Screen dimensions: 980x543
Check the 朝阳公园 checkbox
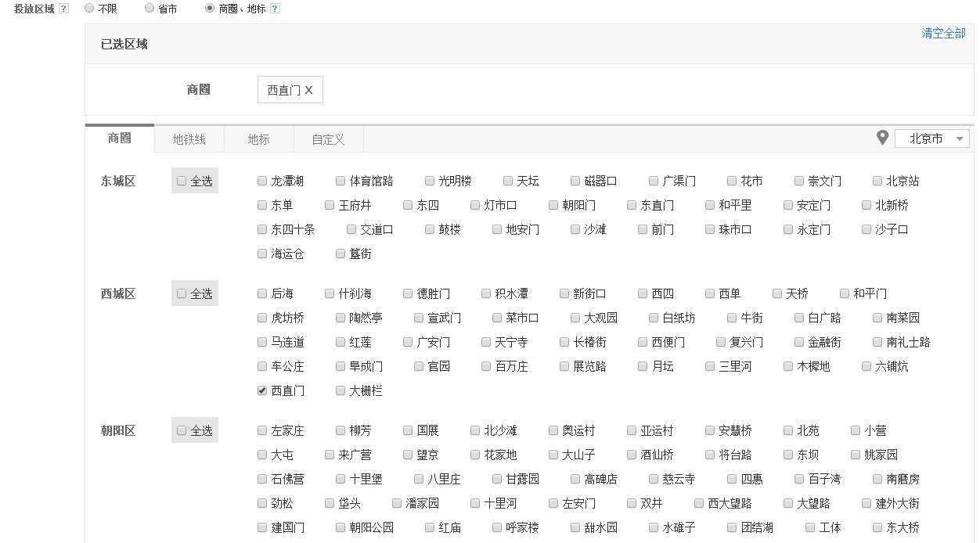[x=340, y=527]
